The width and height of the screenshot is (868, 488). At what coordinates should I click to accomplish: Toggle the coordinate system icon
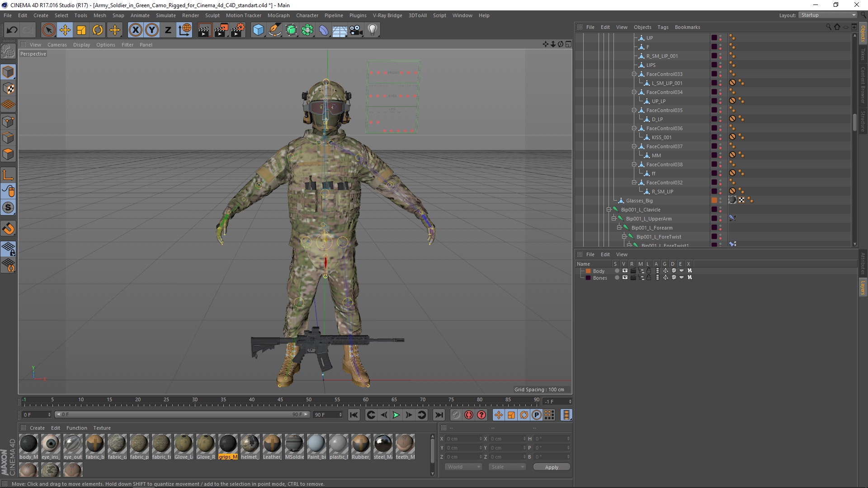[x=184, y=30]
